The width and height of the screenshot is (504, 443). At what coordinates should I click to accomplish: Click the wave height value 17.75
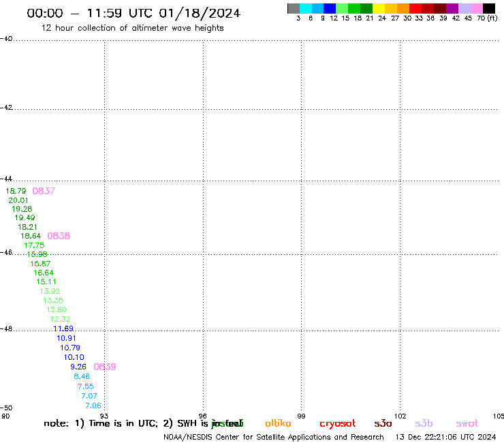pos(34,245)
